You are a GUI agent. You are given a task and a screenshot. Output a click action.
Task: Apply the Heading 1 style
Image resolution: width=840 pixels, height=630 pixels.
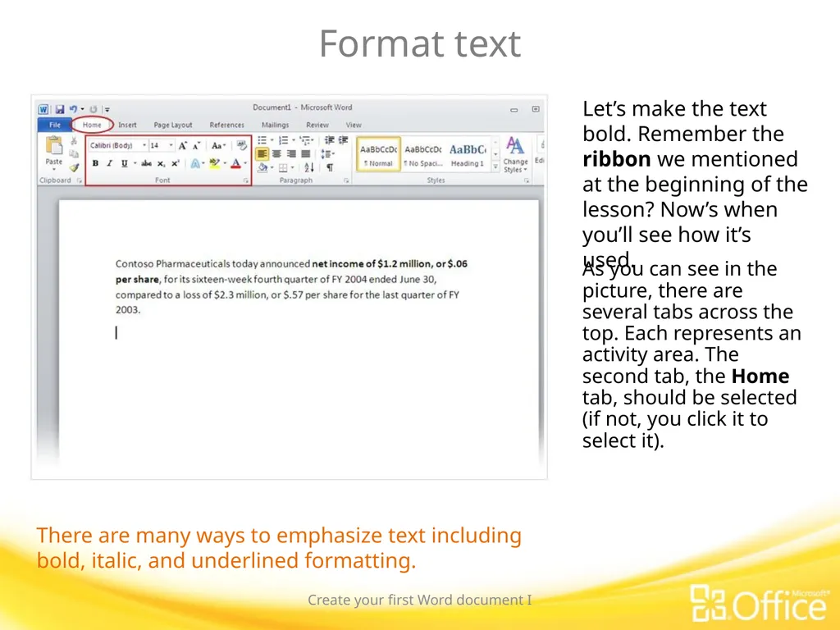click(468, 154)
